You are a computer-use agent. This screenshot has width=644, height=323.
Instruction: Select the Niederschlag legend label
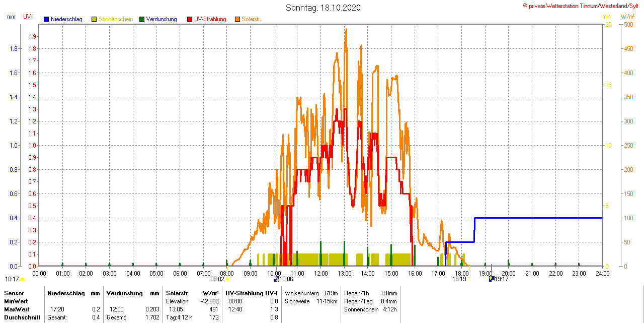pyautogui.click(x=66, y=19)
